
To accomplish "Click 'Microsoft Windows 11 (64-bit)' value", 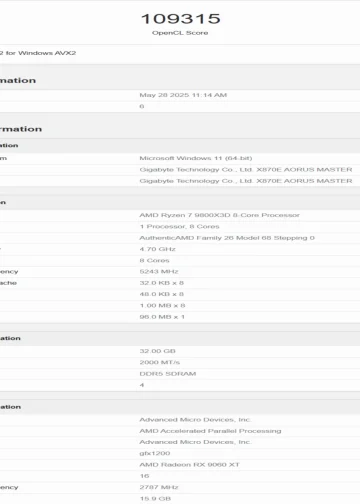I will 196,158.
